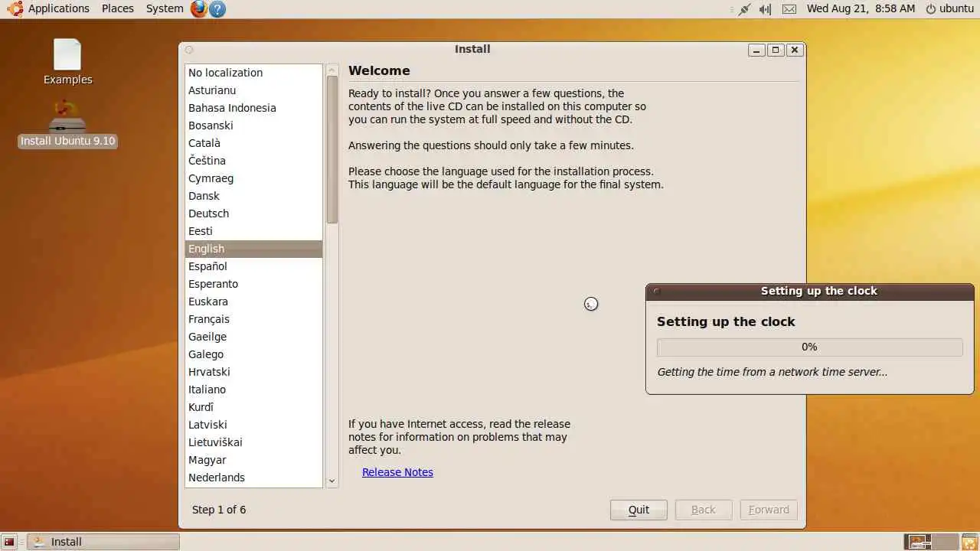Select Italiano language
980x551 pixels.
click(x=253, y=390)
